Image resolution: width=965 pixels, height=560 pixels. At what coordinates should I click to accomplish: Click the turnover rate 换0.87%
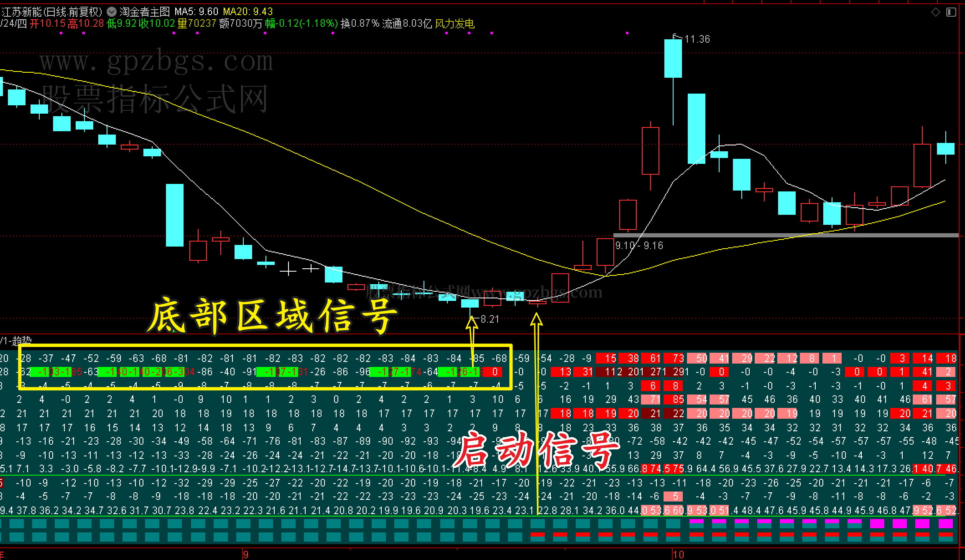(x=360, y=23)
